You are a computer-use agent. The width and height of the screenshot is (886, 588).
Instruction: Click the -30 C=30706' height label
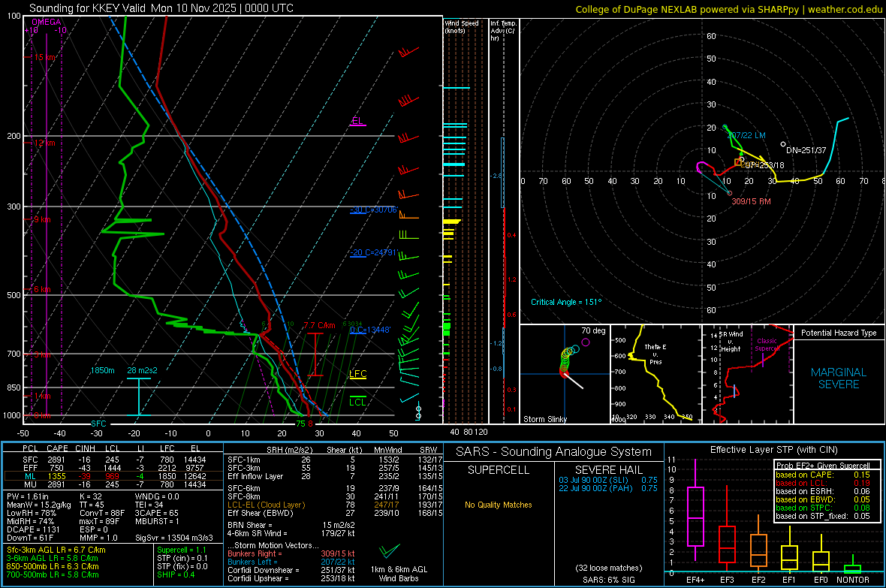[x=374, y=210]
